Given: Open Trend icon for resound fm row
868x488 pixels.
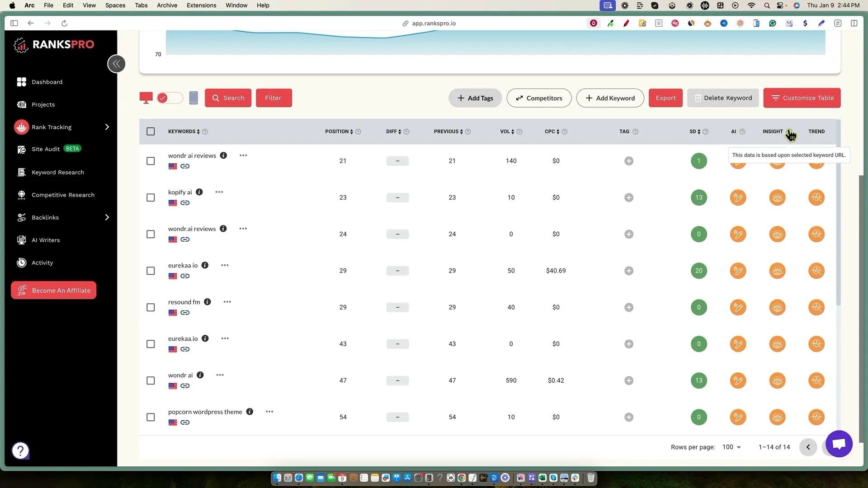Looking at the screenshot, I should point(816,307).
